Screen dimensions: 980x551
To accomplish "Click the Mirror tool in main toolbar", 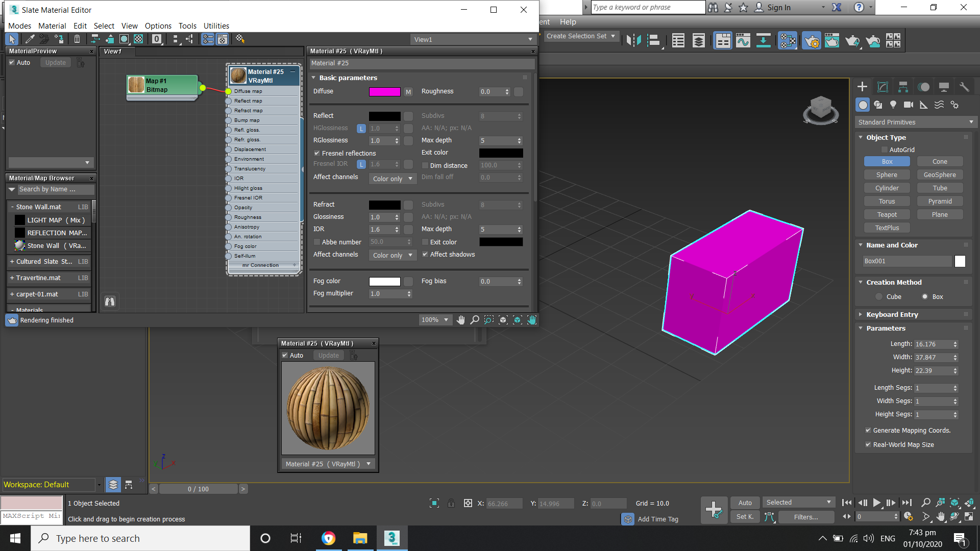I will (x=633, y=40).
